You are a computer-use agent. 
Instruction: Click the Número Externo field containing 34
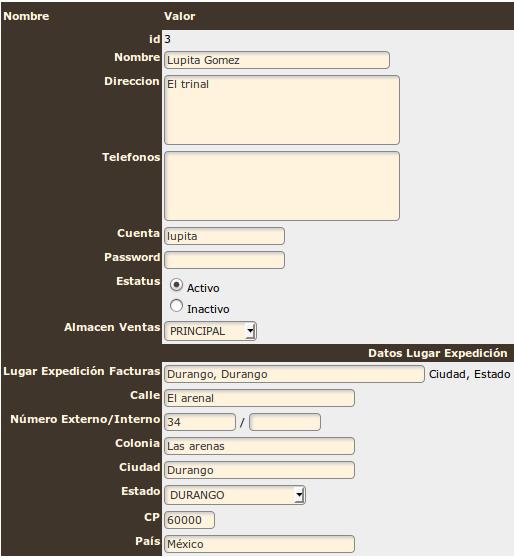[200, 422]
